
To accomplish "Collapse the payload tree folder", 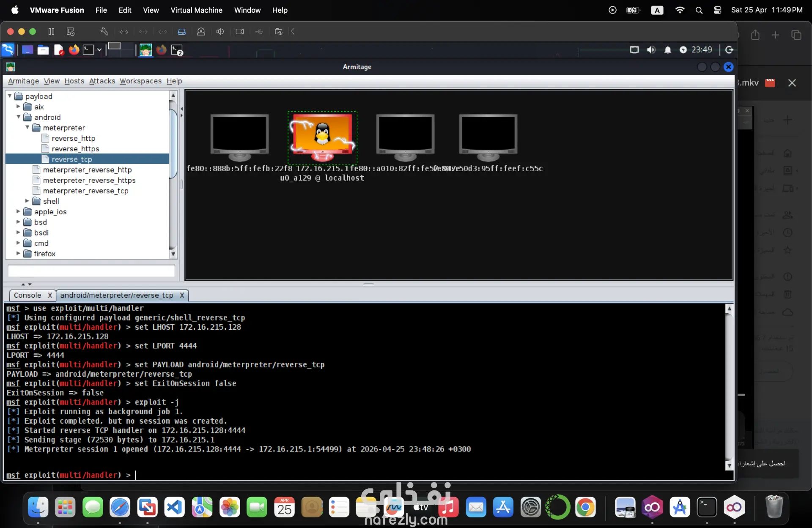I will 10,96.
